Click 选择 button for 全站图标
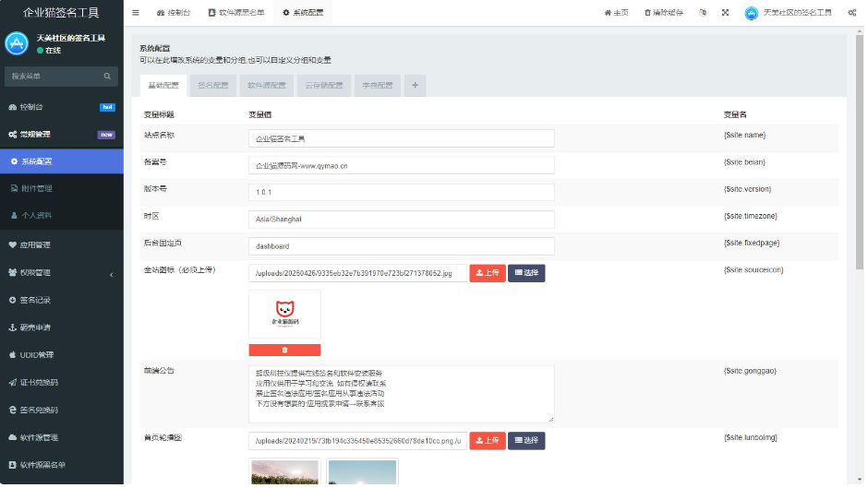The image size is (868, 500). tap(526, 273)
